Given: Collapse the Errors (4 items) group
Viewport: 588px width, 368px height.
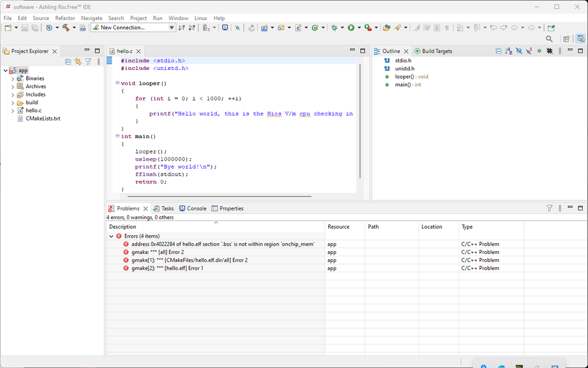Looking at the screenshot, I should coord(111,236).
